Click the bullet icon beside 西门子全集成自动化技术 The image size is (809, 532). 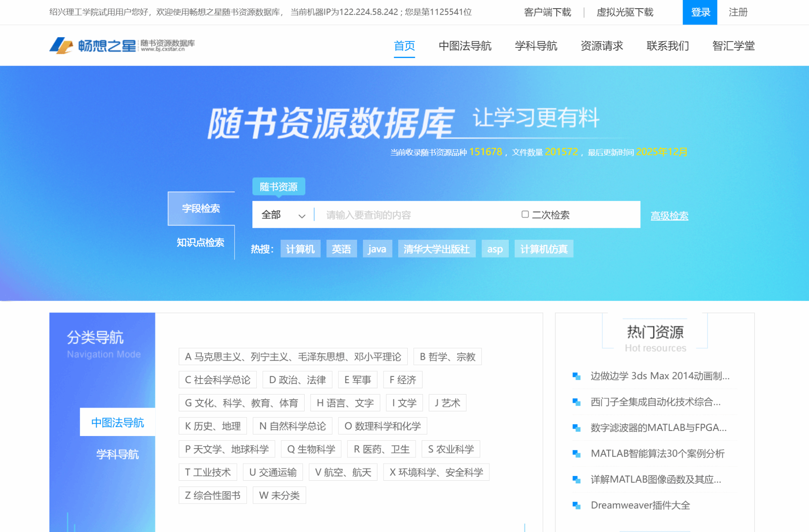point(576,402)
